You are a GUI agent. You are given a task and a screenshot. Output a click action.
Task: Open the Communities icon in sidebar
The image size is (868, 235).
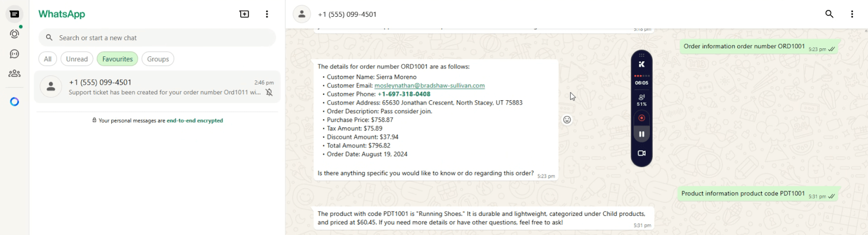pyautogui.click(x=15, y=74)
